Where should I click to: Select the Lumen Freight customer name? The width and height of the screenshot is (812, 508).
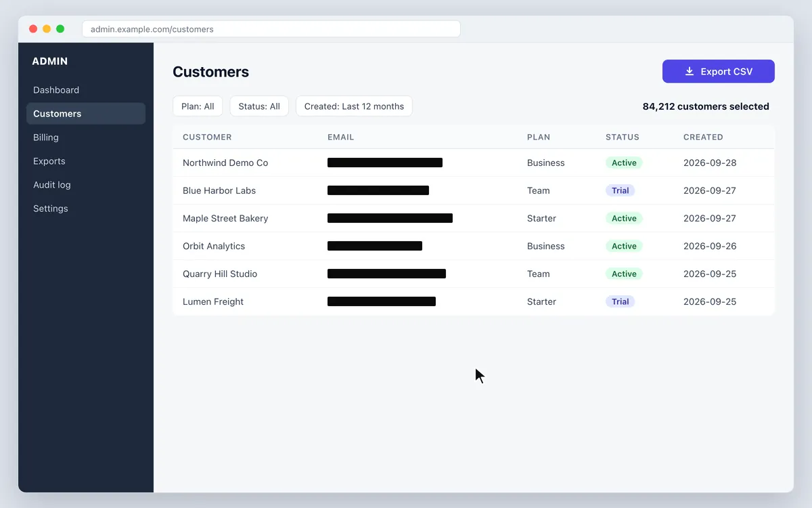(x=213, y=301)
